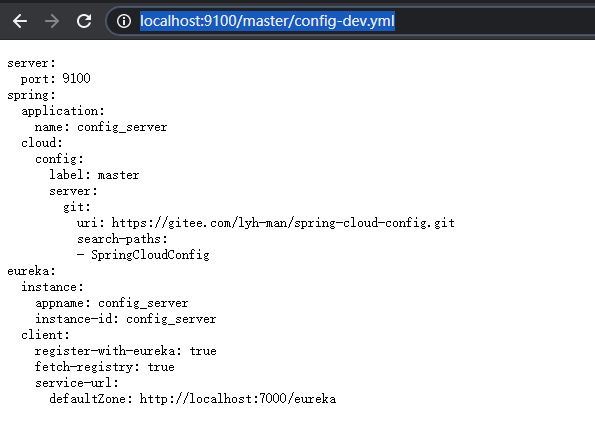Click the 'register-with-eureka: true' line
This screenshot has width=595, height=436.
point(126,351)
